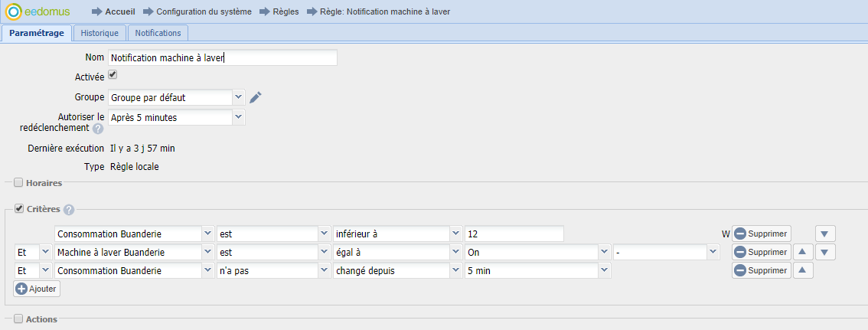Image resolution: width=868 pixels, height=330 pixels.
Task: Switch to the Historique tab
Action: pos(100,33)
